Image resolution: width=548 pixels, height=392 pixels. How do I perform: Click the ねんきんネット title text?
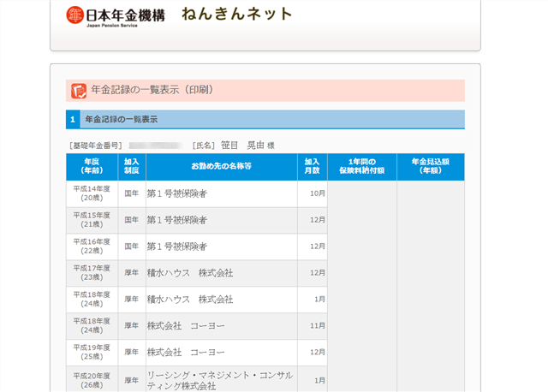pyautogui.click(x=237, y=14)
